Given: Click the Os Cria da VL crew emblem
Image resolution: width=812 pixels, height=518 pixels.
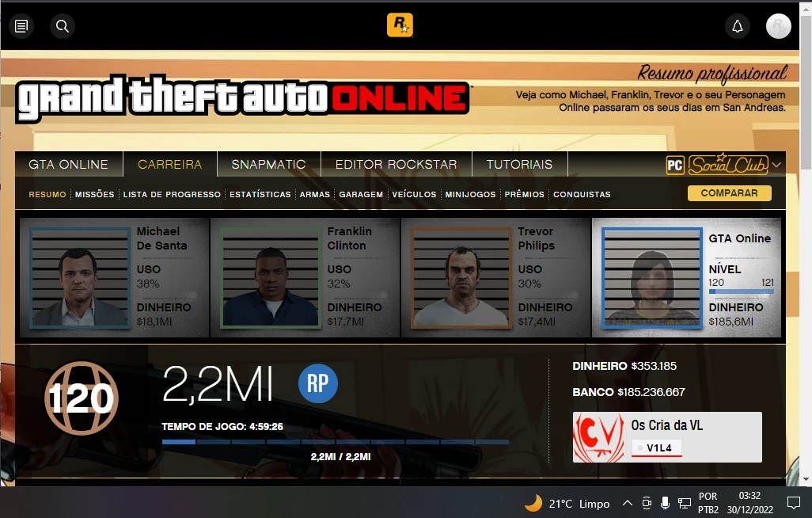Looking at the screenshot, I should coord(599,436).
